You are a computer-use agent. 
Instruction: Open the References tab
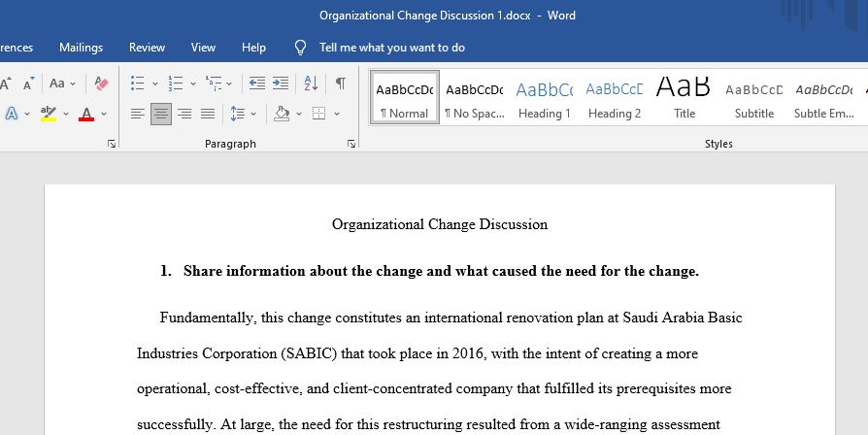(17, 48)
